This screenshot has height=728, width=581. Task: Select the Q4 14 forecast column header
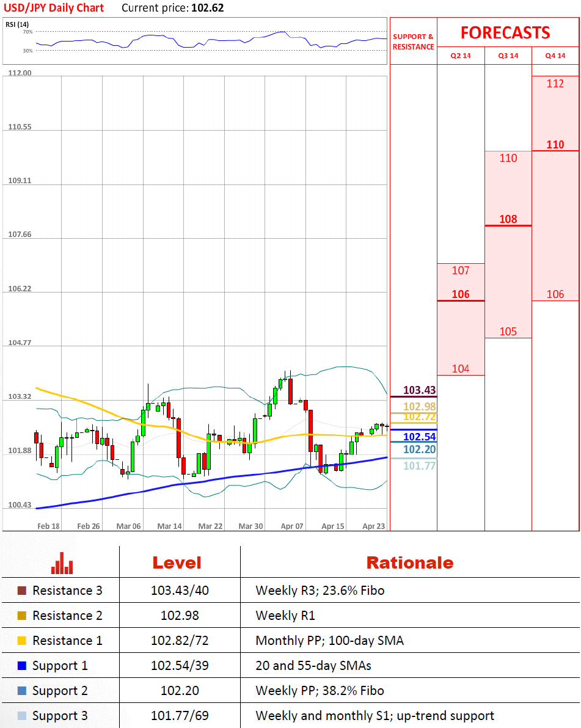555,56
